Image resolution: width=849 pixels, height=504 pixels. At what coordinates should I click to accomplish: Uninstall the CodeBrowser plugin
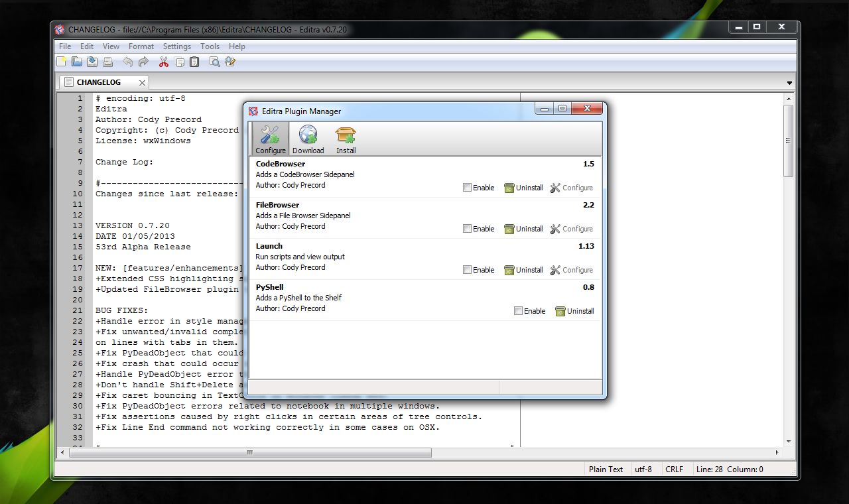click(523, 188)
